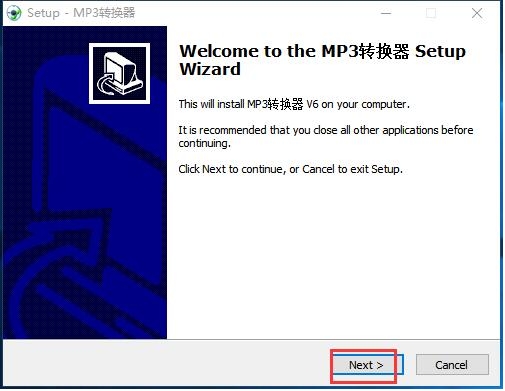505x391 pixels.
Task: Click the word Wizard in the heading
Action: tap(210, 69)
